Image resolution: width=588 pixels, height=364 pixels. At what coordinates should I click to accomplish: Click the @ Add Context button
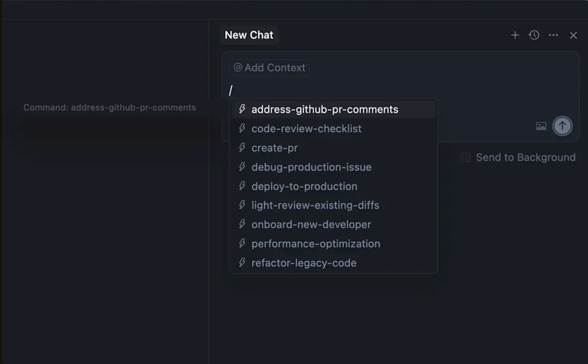pos(269,68)
